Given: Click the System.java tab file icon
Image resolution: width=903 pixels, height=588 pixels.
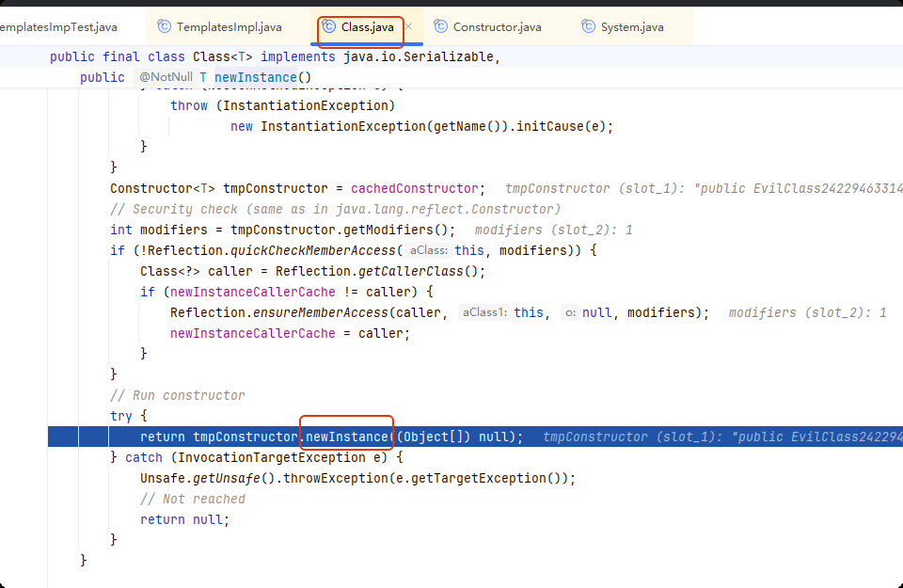Looking at the screenshot, I should [x=589, y=27].
